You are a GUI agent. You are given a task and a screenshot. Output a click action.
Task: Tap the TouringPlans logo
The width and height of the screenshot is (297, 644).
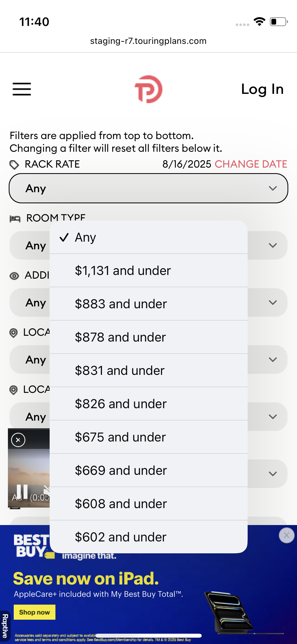[148, 89]
